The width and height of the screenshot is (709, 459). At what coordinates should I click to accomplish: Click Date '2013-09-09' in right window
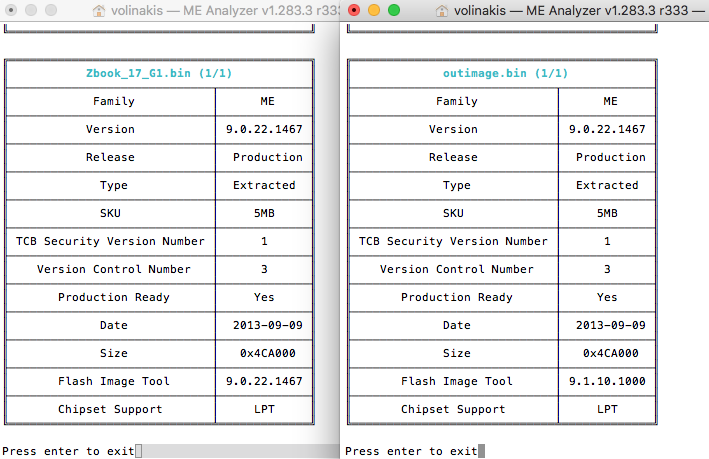click(610, 326)
